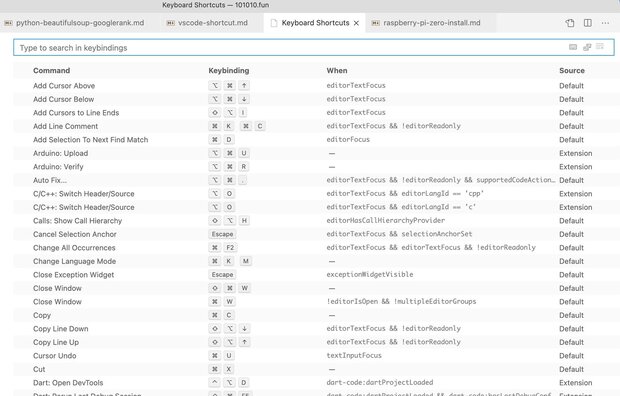Open Keyboard Shortcuts JSON file icon
Image resolution: width=620 pixels, height=396 pixels.
[570, 23]
